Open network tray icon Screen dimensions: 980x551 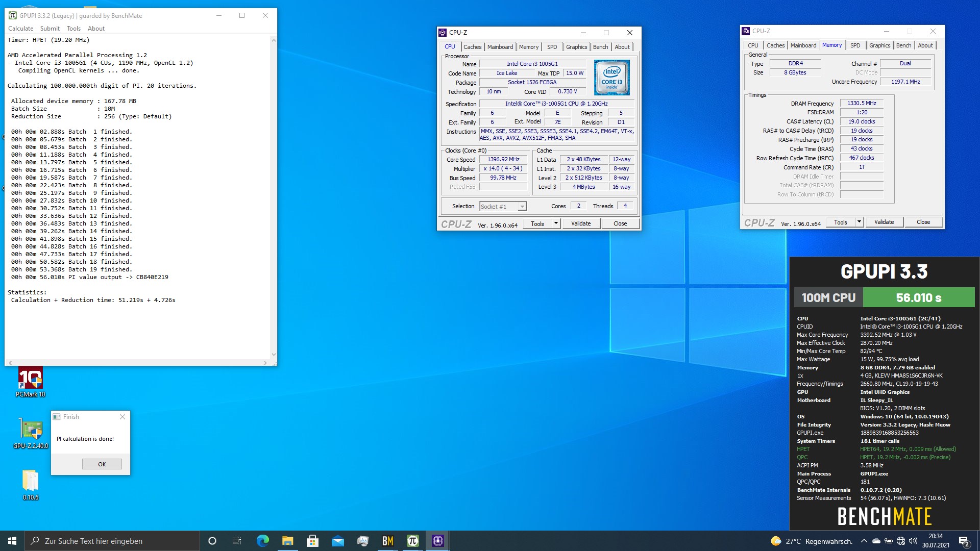(901, 541)
